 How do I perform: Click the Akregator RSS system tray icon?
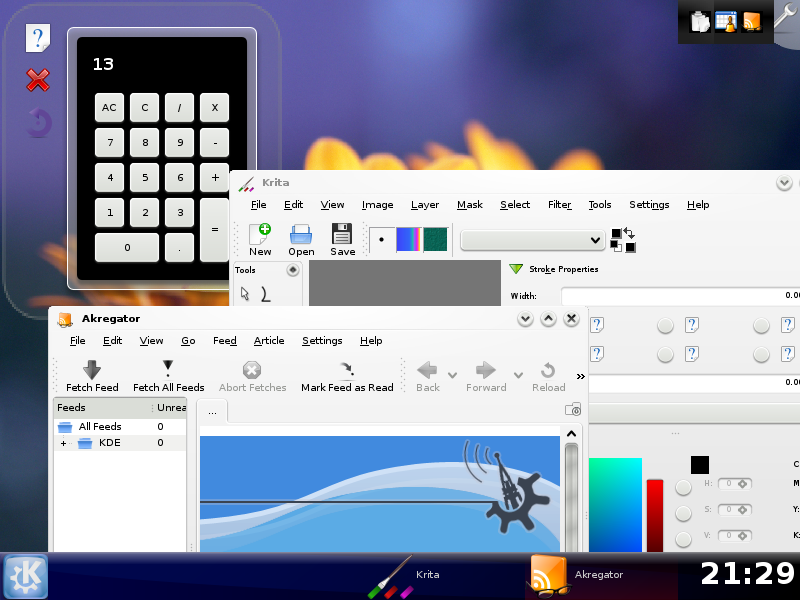(x=752, y=22)
